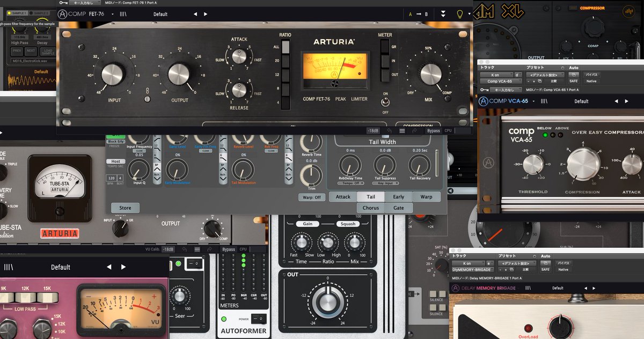The image size is (644, 339).
Task: Expand arrow next to light bulb in FET-76
Action: [470, 14]
